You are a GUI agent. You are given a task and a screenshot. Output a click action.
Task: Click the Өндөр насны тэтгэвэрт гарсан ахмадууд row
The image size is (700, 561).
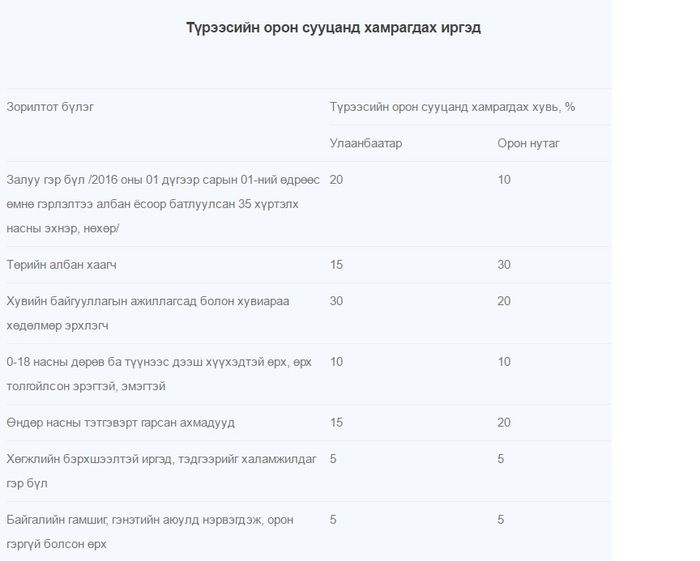121,423
